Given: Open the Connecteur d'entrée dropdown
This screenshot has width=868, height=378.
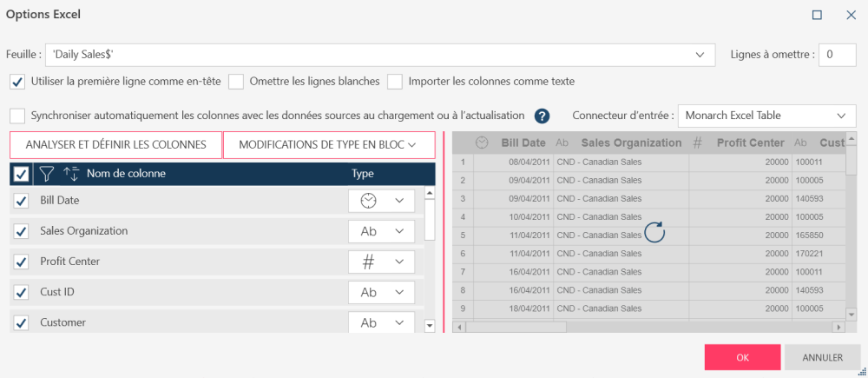Looking at the screenshot, I should (x=841, y=116).
